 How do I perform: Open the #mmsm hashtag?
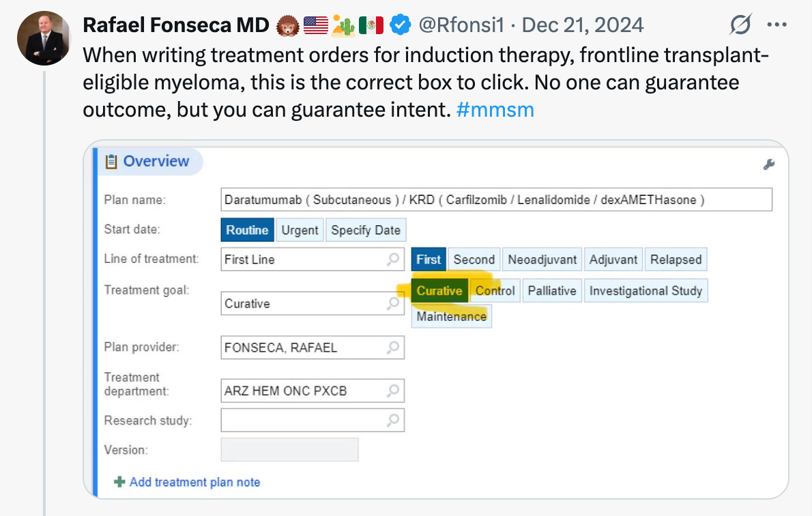496,109
